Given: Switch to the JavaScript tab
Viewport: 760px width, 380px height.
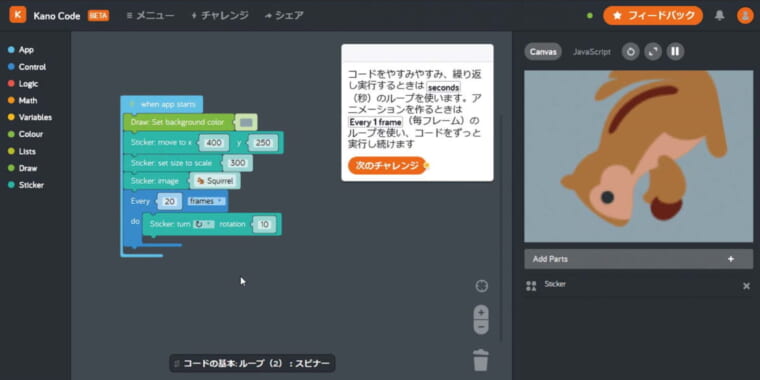Looking at the screenshot, I should pyautogui.click(x=592, y=52).
